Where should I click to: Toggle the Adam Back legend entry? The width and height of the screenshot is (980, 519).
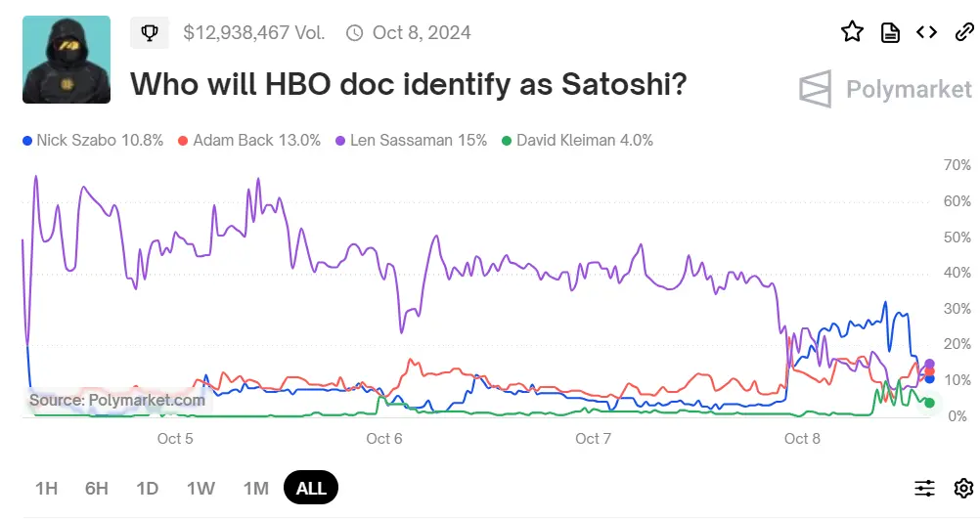[249, 140]
